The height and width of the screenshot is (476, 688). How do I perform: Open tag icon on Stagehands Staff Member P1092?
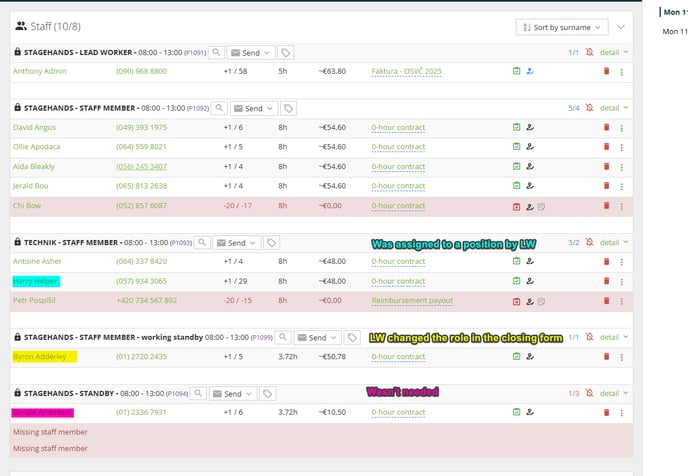(288, 108)
